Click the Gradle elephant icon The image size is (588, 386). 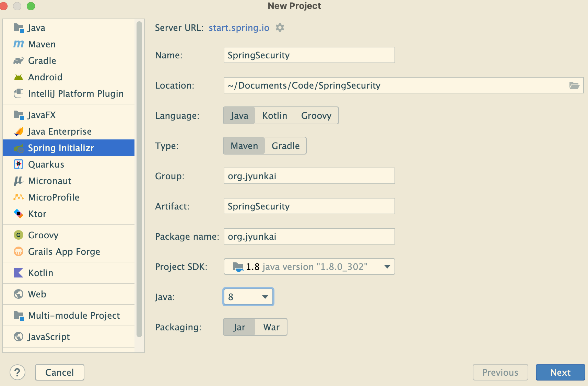(19, 61)
